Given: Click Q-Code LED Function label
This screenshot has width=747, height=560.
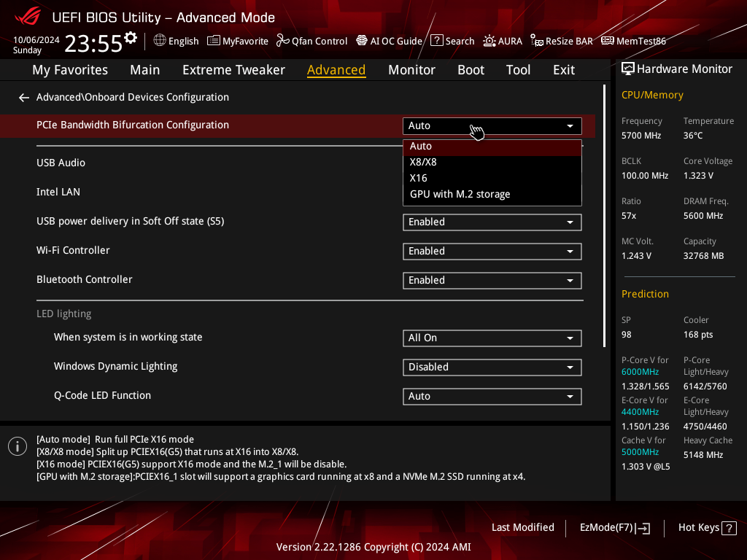Looking at the screenshot, I should 102,396.
